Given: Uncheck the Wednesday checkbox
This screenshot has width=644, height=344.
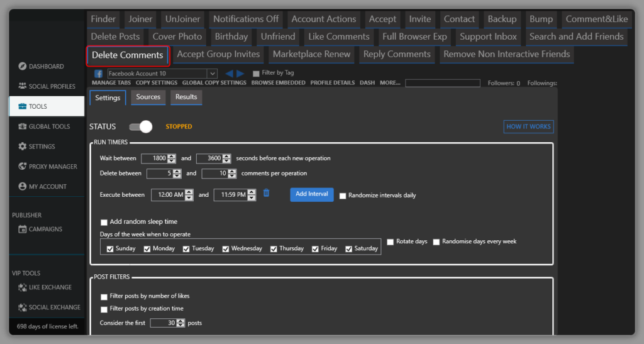Looking at the screenshot, I should [x=226, y=249].
